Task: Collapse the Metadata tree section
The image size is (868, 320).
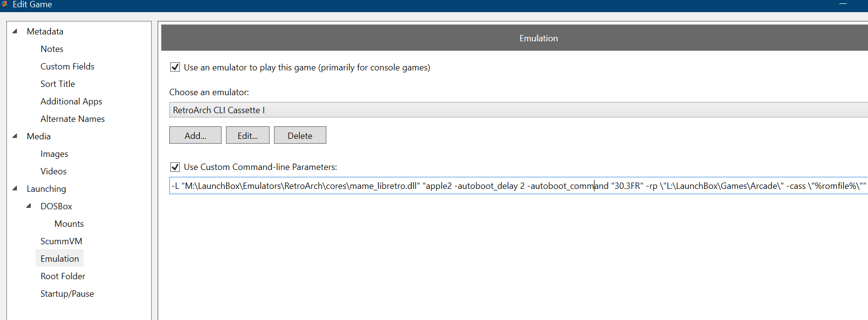Action: point(15,31)
